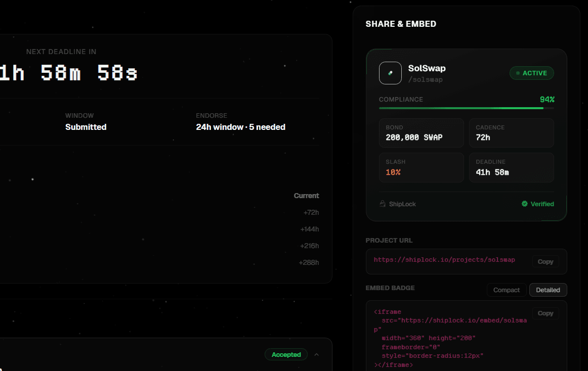588x371 pixels.
Task: Click the Verified checkmark badge icon
Action: (525, 204)
